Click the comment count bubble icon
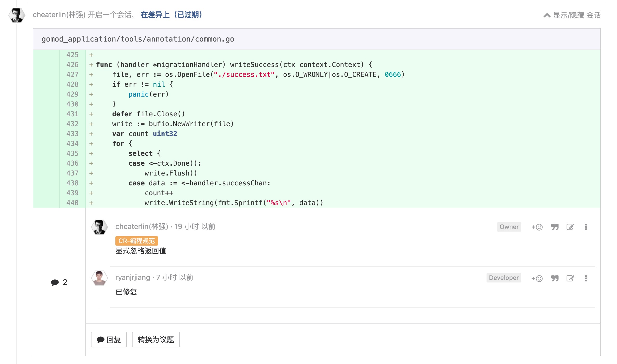Image resolution: width=617 pixels, height=364 pixels. [x=55, y=282]
